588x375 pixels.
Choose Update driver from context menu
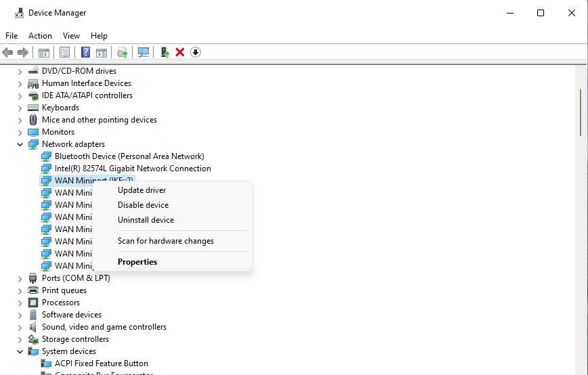pos(141,190)
